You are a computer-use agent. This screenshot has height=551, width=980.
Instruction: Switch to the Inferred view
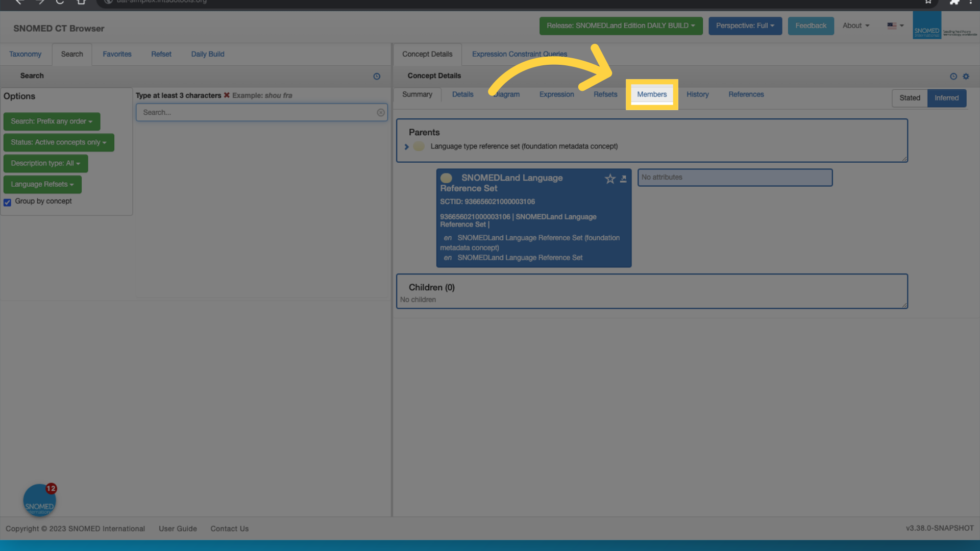pyautogui.click(x=946, y=98)
